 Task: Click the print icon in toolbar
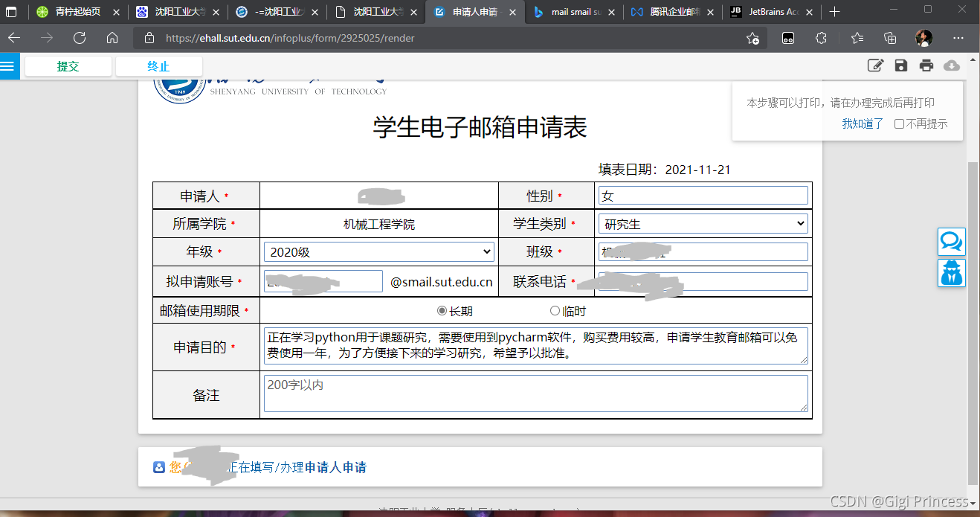click(926, 65)
